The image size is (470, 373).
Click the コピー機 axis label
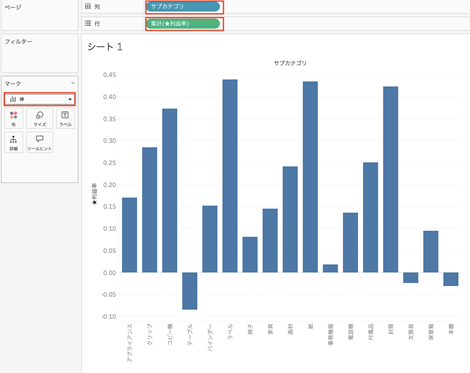click(170, 334)
